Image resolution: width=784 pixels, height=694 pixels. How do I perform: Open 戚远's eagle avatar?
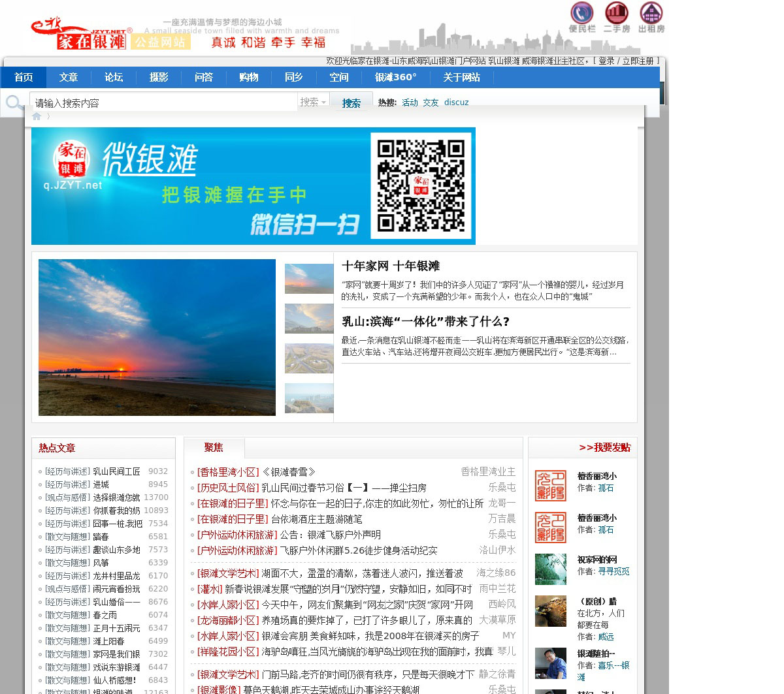[x=550, y=611]
